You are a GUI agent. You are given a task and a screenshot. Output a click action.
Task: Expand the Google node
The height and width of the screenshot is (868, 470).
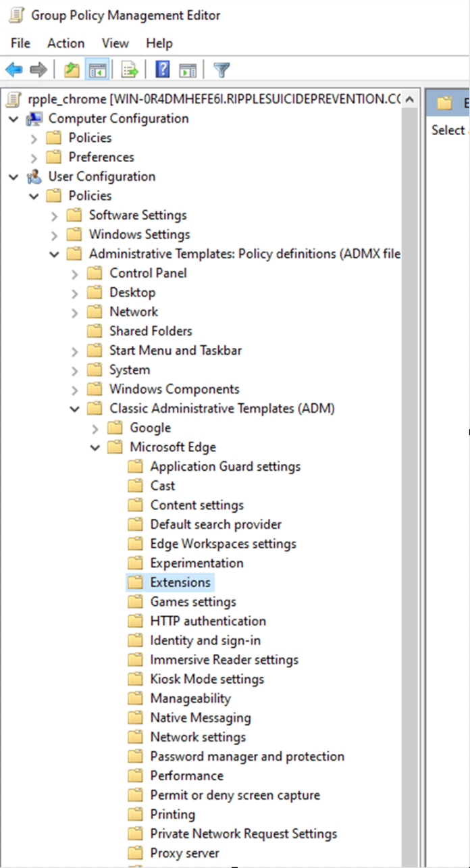click(x=95, y=428)
